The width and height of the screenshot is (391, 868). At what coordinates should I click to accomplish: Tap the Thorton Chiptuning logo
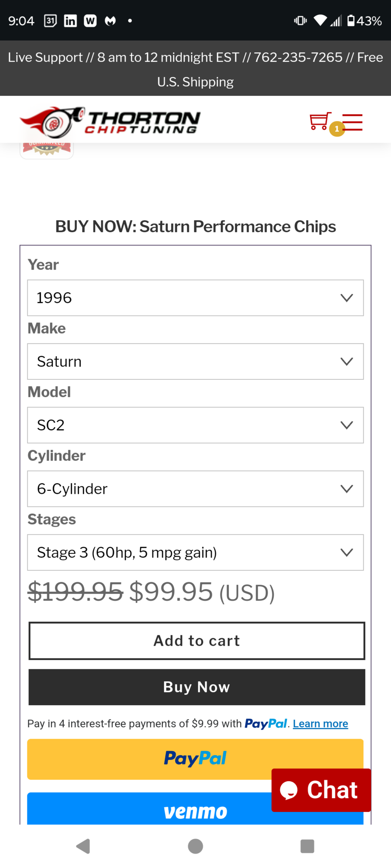(x=110, y=121)
